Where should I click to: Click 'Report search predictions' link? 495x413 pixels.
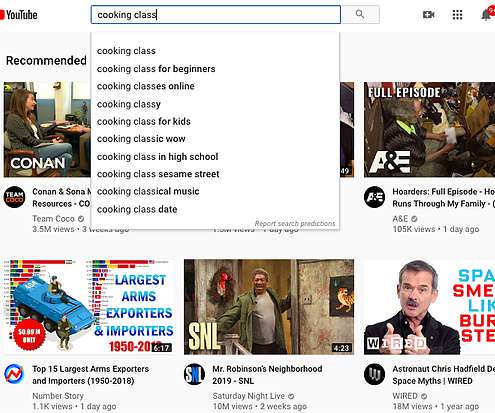(295, 223)
